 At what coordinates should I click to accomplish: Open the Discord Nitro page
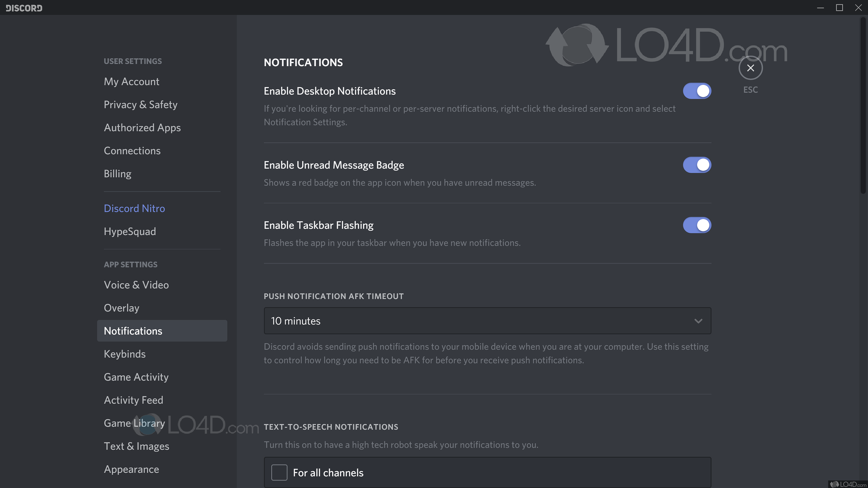coord(134,208)
